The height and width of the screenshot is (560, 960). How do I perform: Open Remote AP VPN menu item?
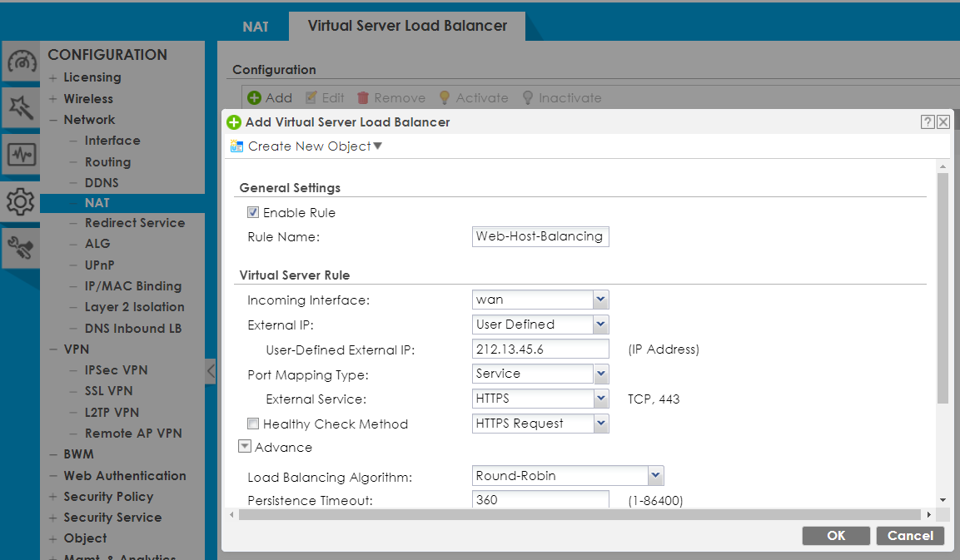[x=133, y=434]
